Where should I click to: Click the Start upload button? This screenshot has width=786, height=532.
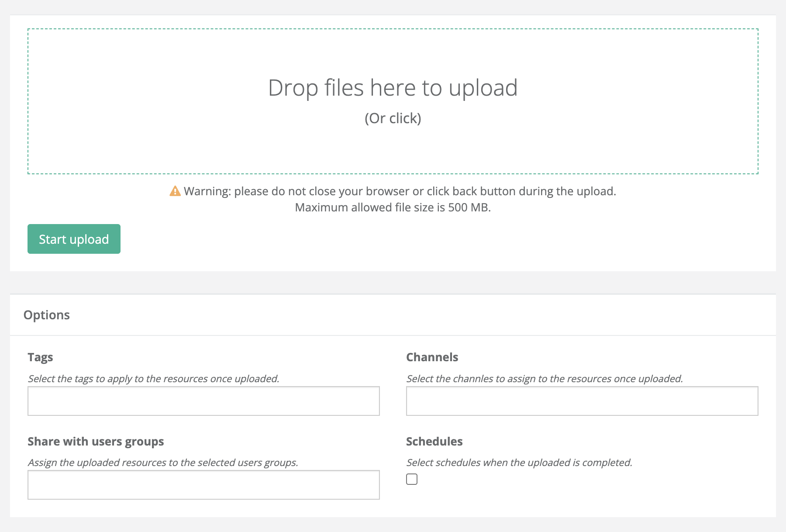(74, 239)
